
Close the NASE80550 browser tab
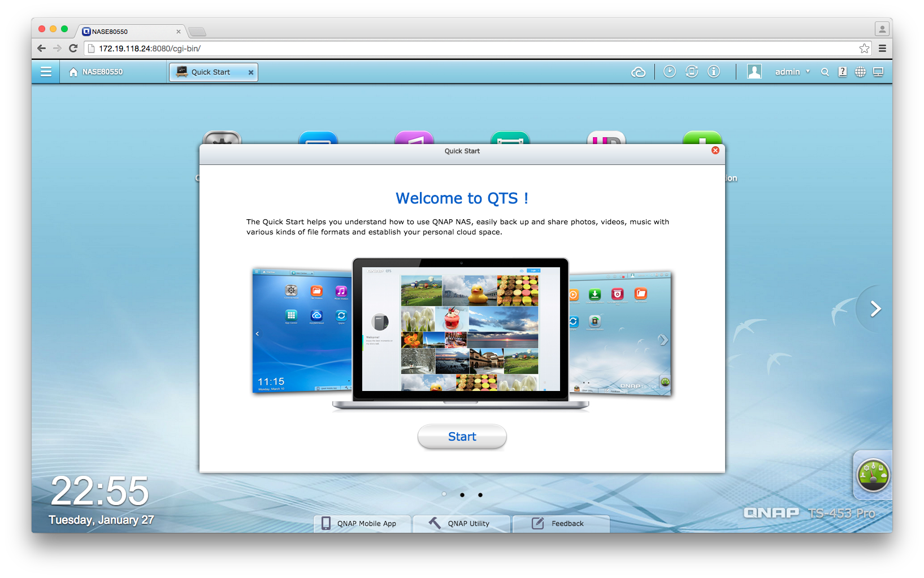[179, 32]
